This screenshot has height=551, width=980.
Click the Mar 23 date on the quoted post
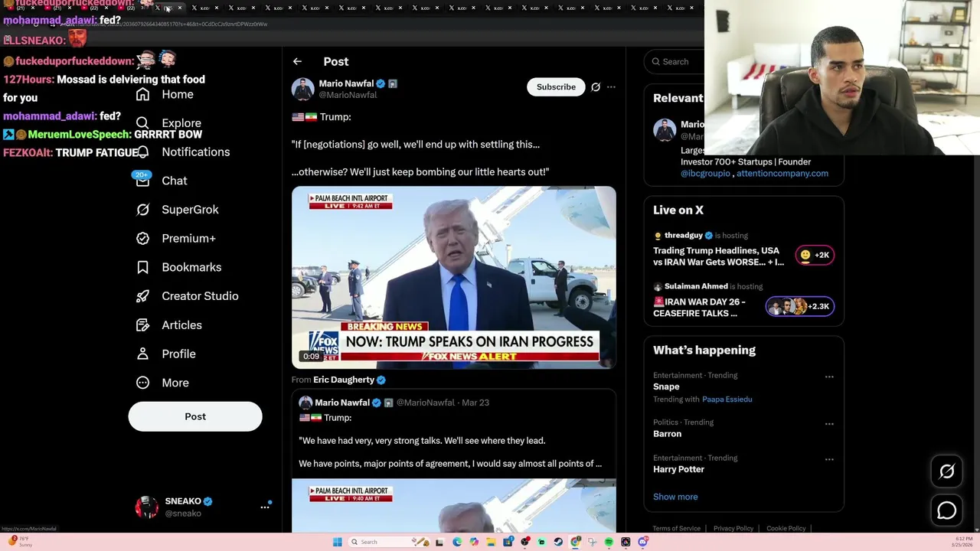(475, 403)
